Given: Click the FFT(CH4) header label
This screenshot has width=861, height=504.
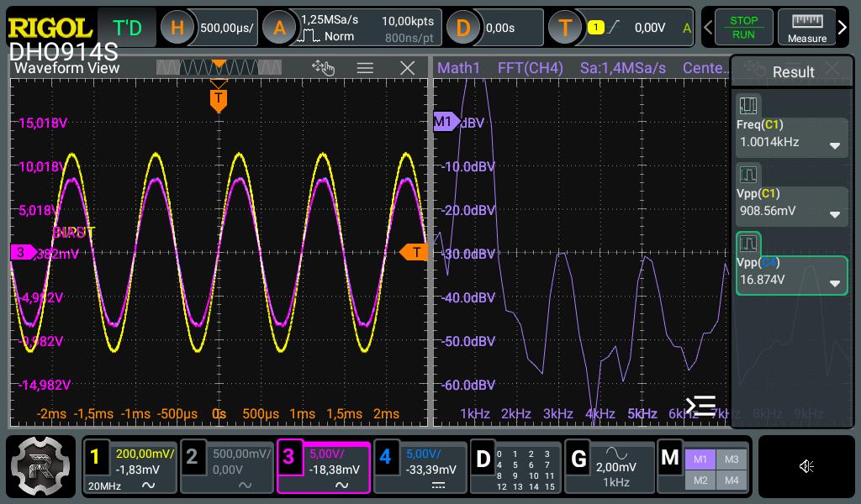Looking at the screenshot, I should click(x=530, y=68).
